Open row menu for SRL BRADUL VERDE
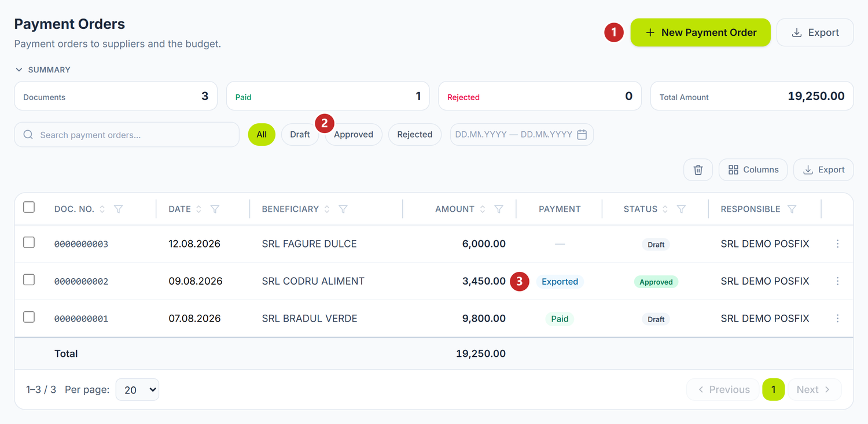The height and width of the screenshot is (424, 868). click(837, 319)
